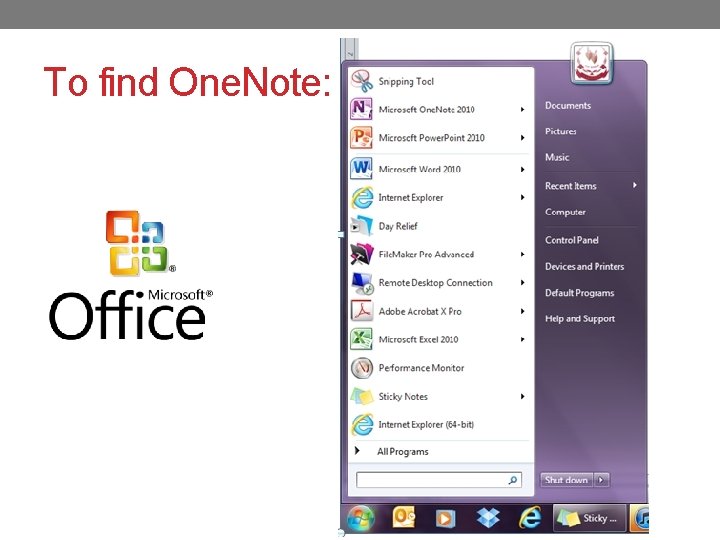Launch OneNote via its purple N icon
The height and width of the screenshot is (540, 720).
click(361, 109)
